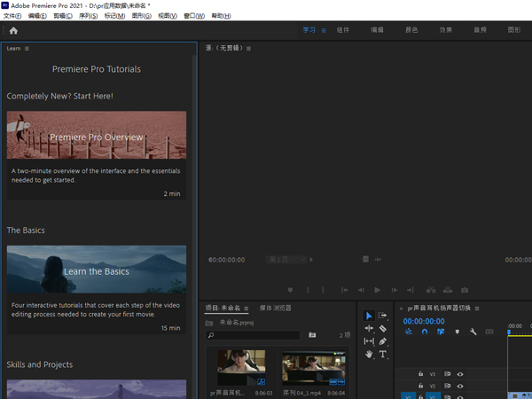
Task: Open the Source monitor panel menu
Action: (248, 49)
